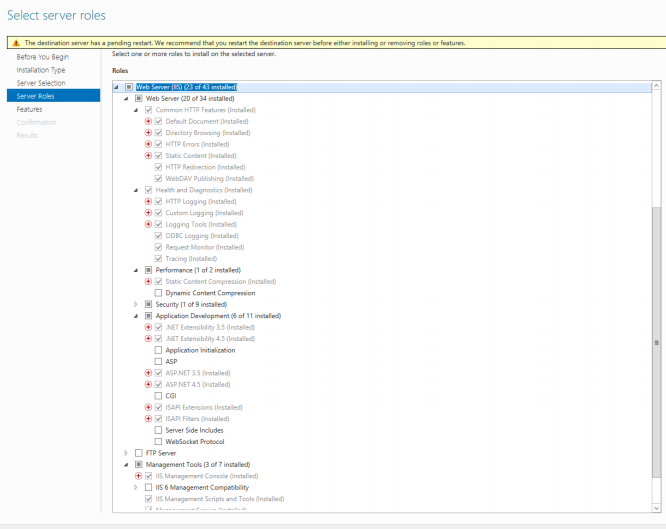The height and width of the screenshot is (529, 666).
Task: Select the 'Static Content (Installed)' row text
Action: [x=201, y=156]
